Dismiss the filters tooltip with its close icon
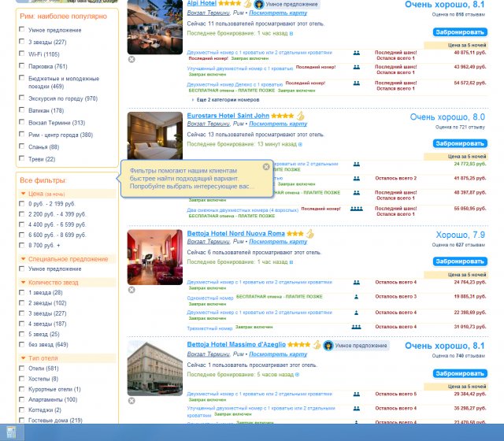 [266, 166]
